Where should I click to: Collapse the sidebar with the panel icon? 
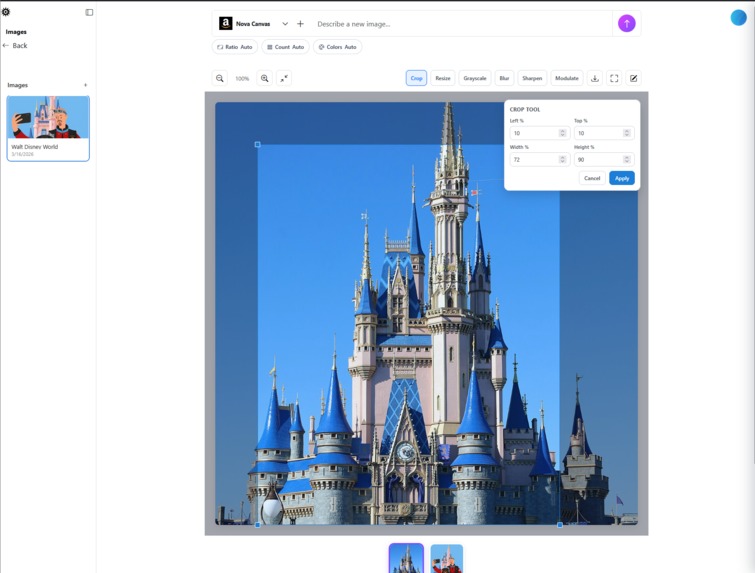tap(89, 12)
